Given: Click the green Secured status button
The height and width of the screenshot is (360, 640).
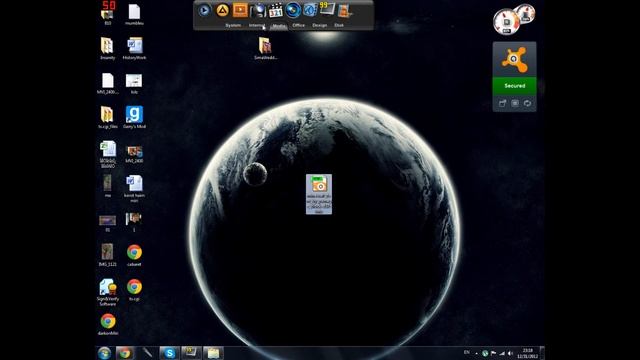Looking at the screenshot, I should click(514, 86).
